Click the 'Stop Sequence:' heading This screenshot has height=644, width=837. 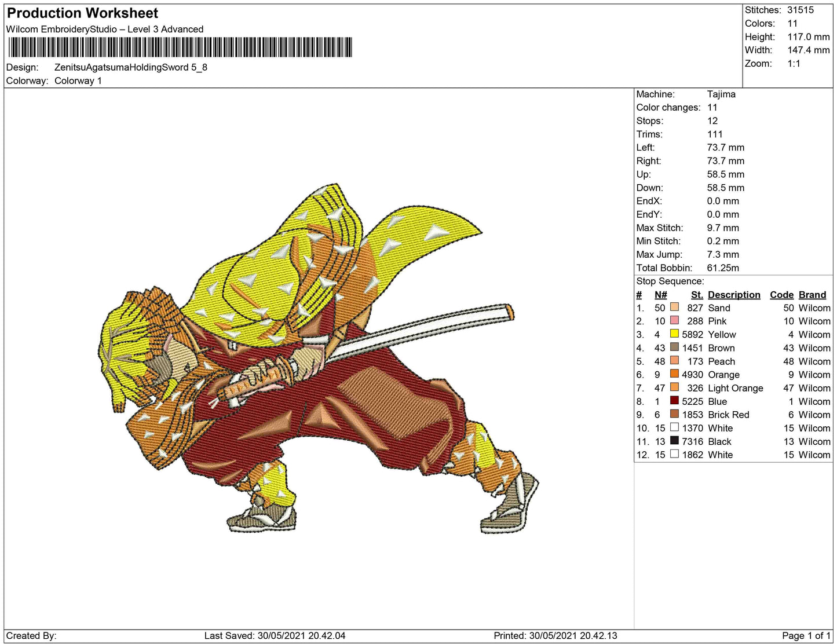click(670, 281)
